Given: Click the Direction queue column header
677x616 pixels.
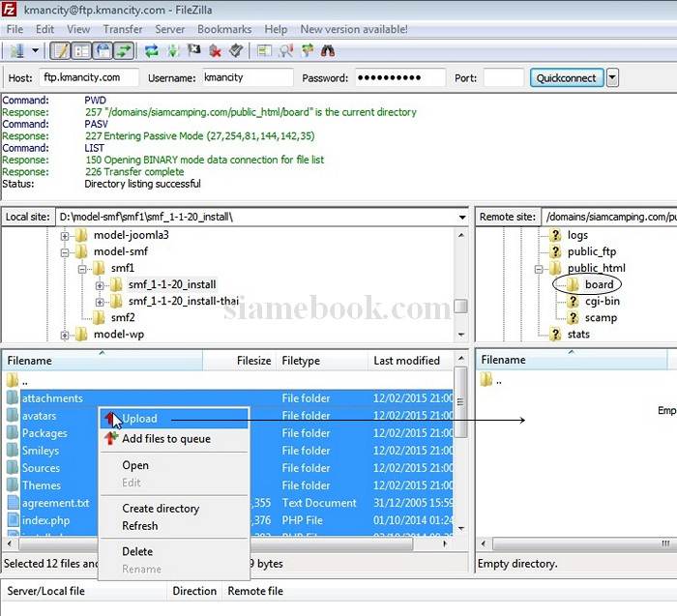Looking at the screenshot, I should coord(194,591).
